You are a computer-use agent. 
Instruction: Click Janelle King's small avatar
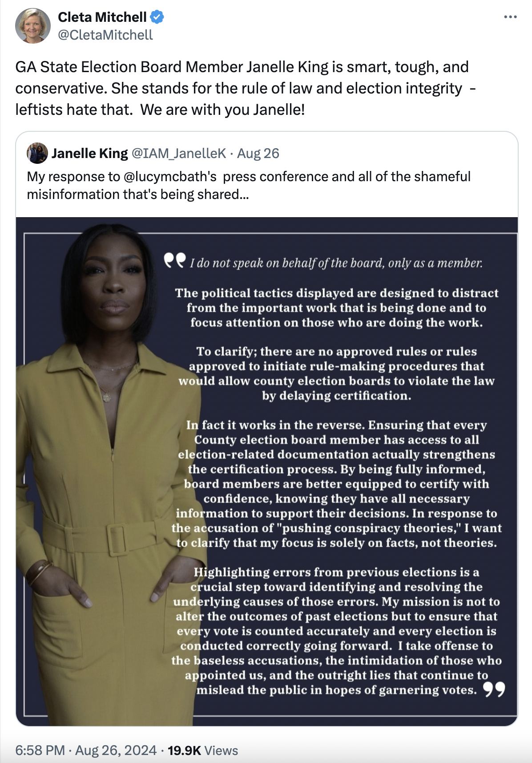point(37,153)
